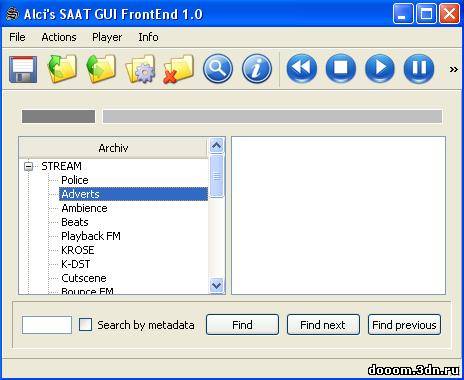
Task: Click the floppy disk save icon
Action: point(23,69)
